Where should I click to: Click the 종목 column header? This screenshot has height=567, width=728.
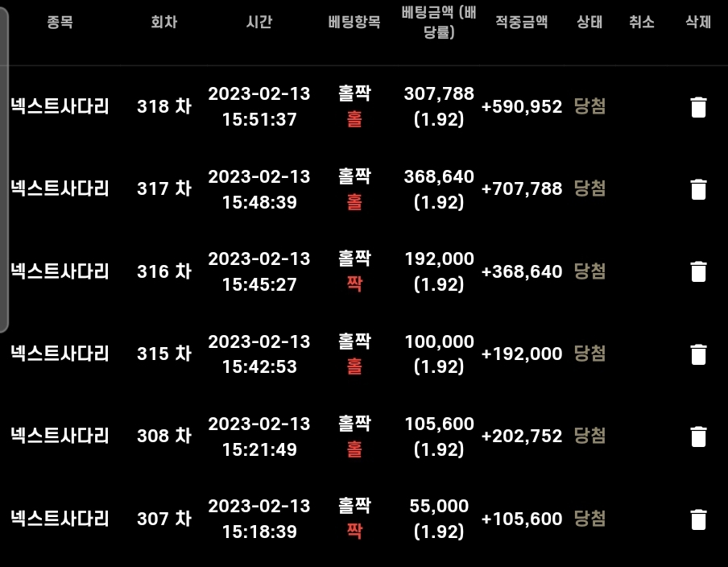click(60, 22)
